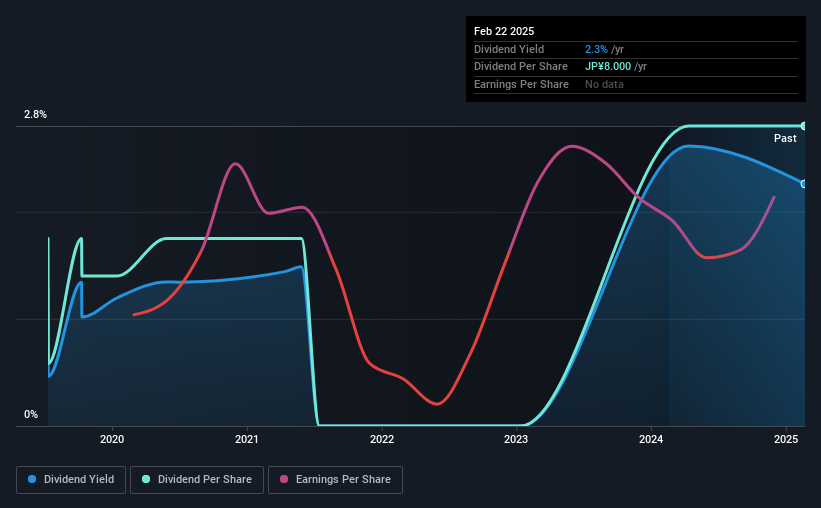Click the tooltip 'Dividend Yield' row label
The height and width of the screenshot is (508, 821).
pos(509,49)
